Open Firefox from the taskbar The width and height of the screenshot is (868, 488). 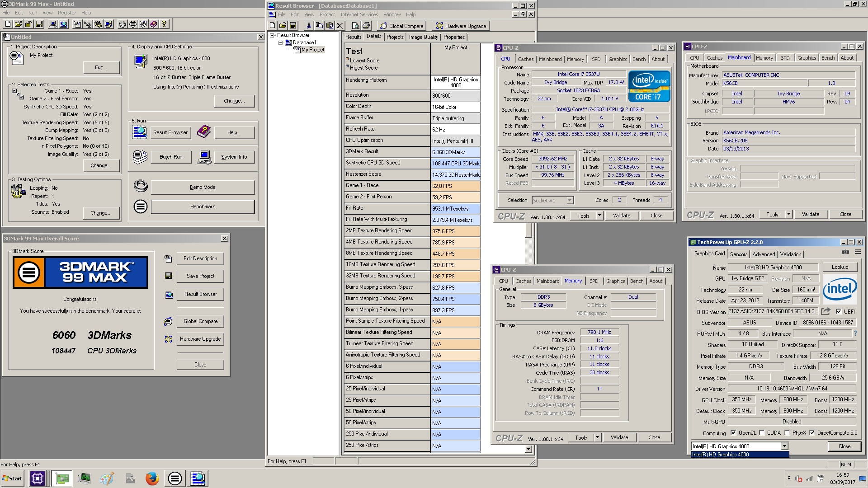pos(152,478)
